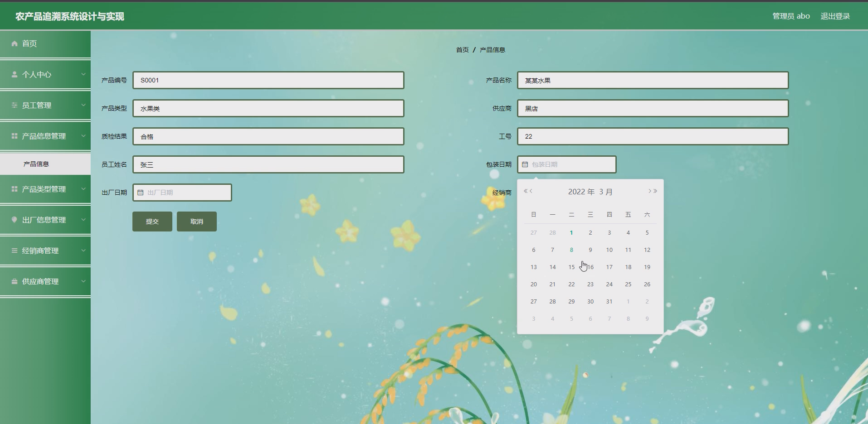Screen dimensions: 868x424
Task: Submit the form with 提交 button
Action: click(152, 222)
